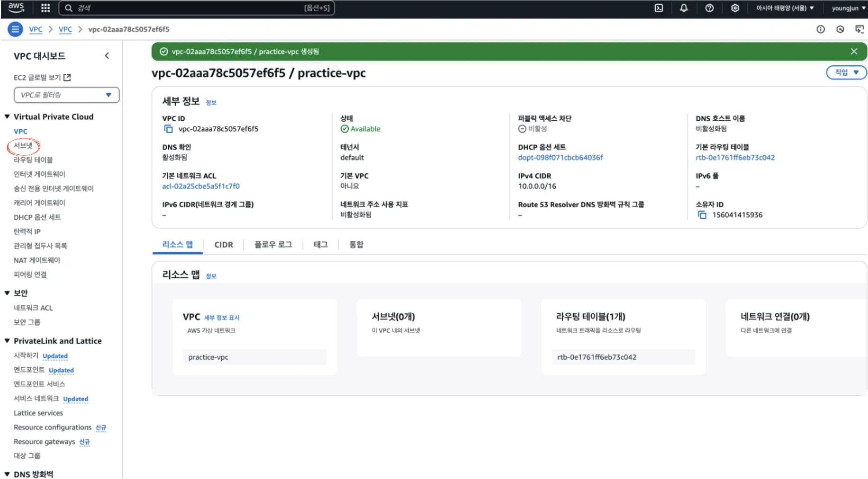The image size is (868, 479).
Task: Collapse the Virtual Private Cloud section
Action: click(x=7, y=116)
